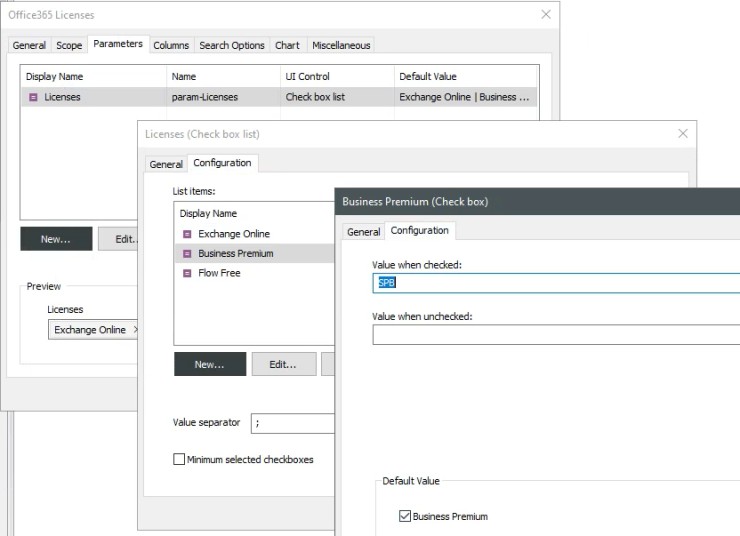Click New button under List items
740x536 pixels.
click(210, 364)
